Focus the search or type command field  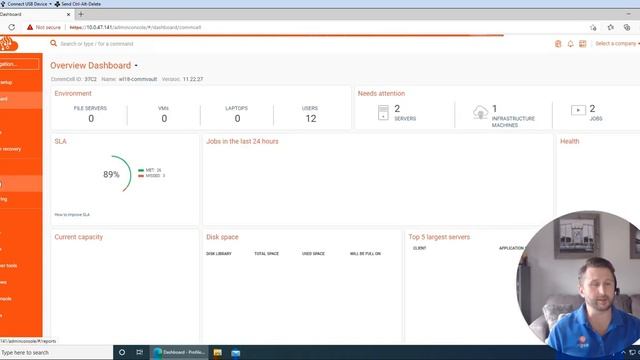tap(97, 44)
